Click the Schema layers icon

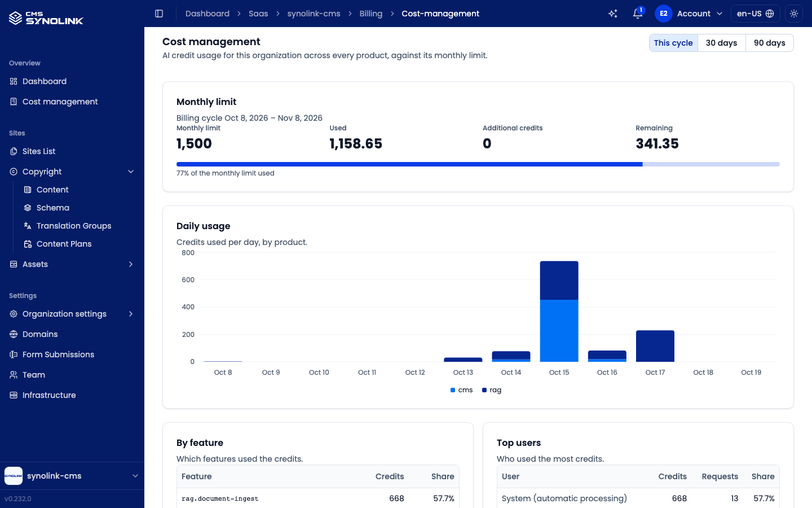point(28,208)
